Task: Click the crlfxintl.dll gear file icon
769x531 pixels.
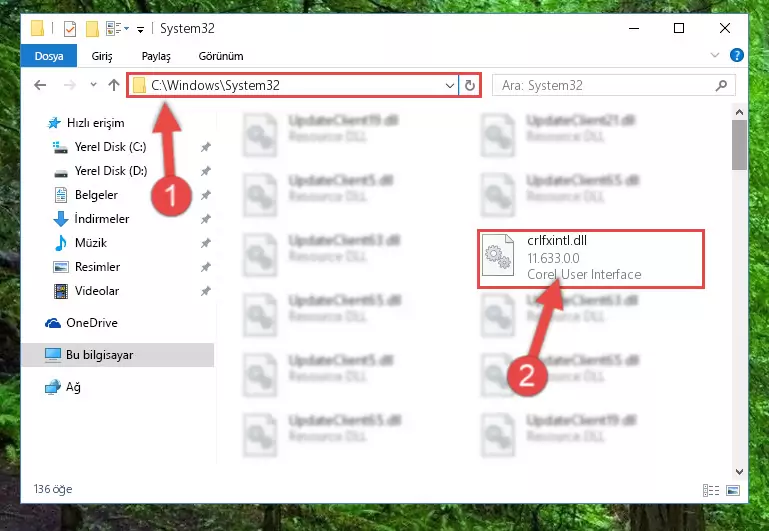Action: click(x=498, y=255)
